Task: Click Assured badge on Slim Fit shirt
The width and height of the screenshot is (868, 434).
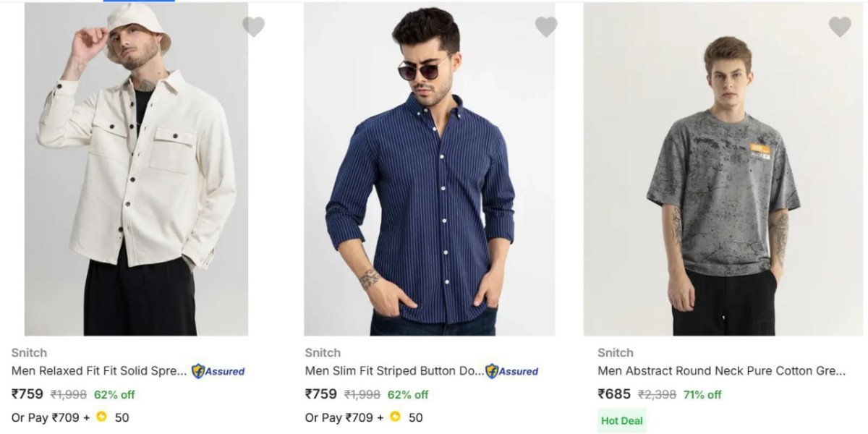Action: point(512,372)
